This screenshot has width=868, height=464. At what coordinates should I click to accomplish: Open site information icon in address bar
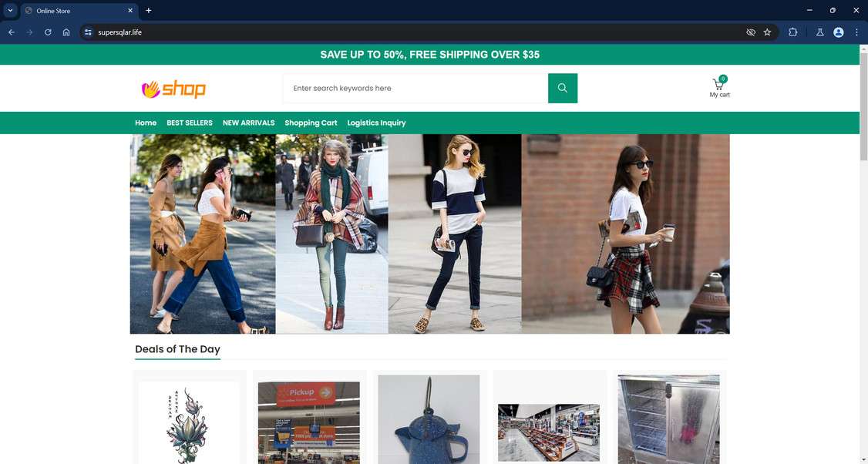(x=88, y=32)
